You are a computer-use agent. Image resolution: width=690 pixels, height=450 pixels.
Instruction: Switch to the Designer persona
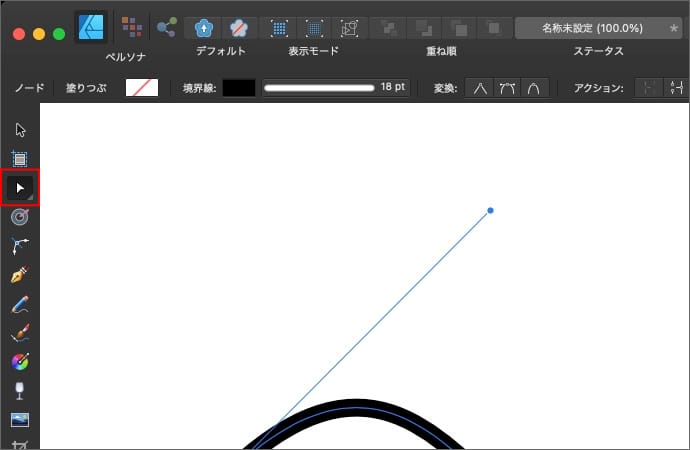(91, 27)
